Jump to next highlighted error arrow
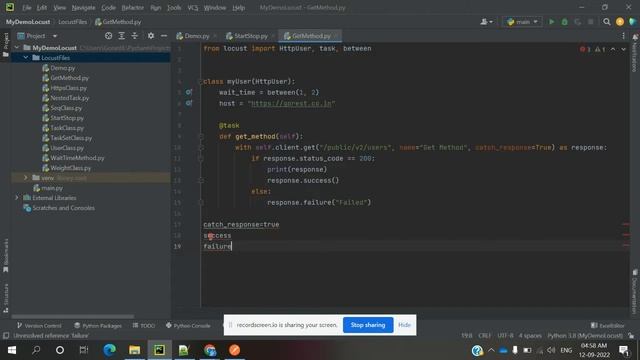 [x=623, y=49]
